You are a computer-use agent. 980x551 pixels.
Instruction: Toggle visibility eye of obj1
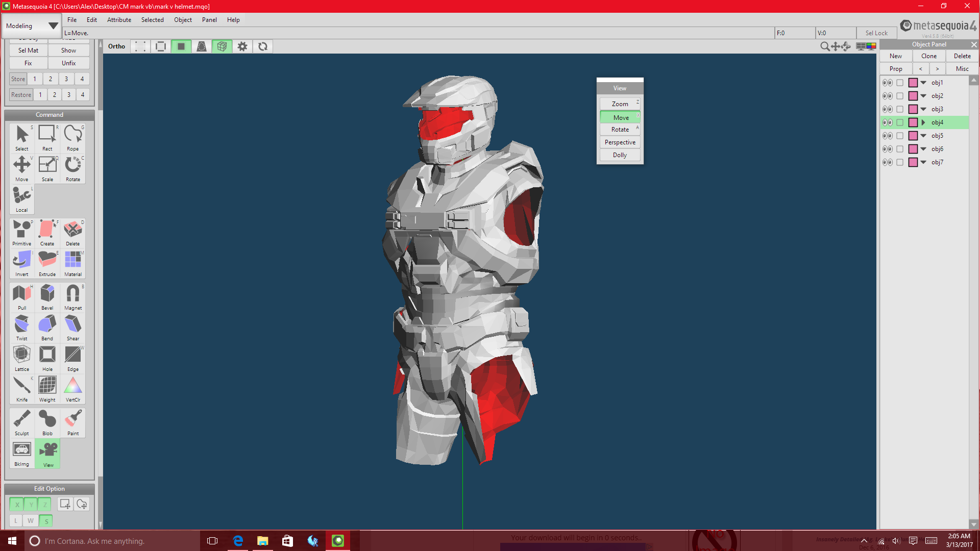[888, 83]
